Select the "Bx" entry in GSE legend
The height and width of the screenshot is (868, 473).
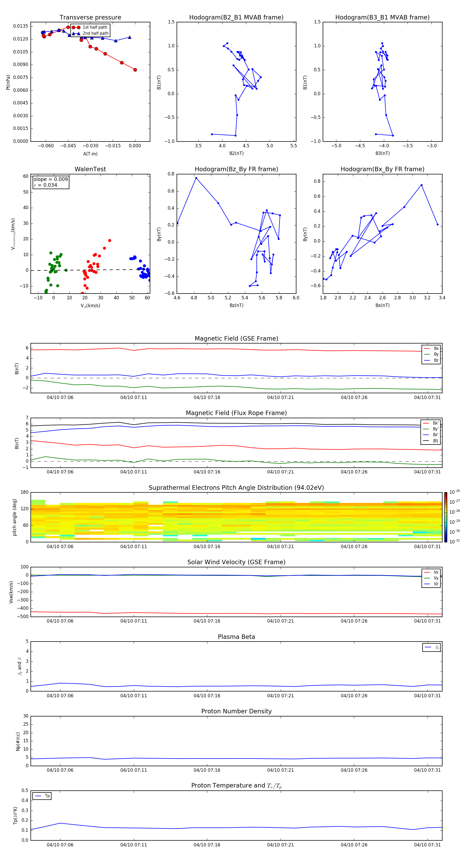(x=431, y=349)
